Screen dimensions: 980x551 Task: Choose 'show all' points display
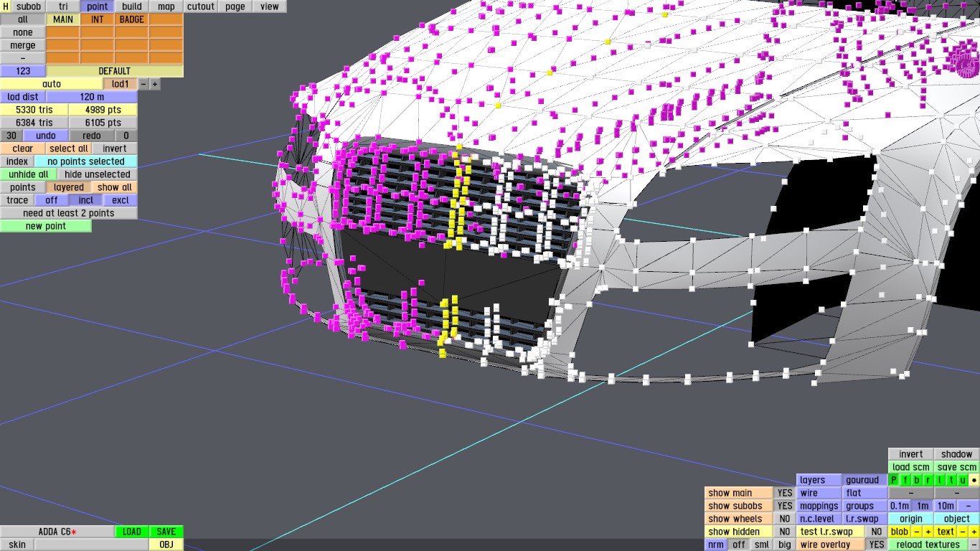pyautogui.click(x=115, y=187)
